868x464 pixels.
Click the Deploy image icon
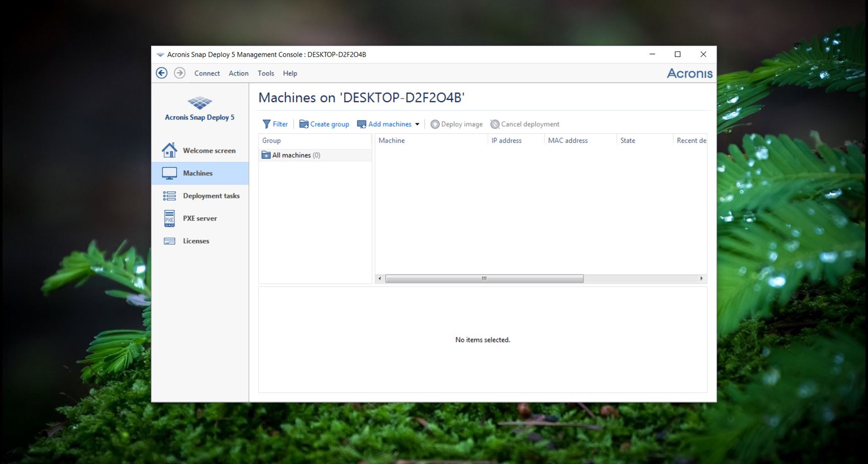pyautogui.click(x=435, y=124)
